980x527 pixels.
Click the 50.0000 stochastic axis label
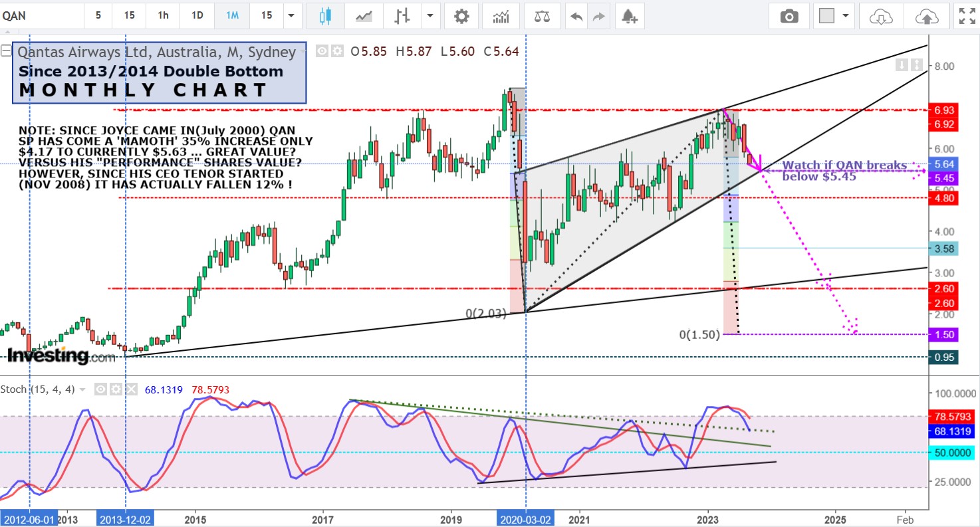953,453
